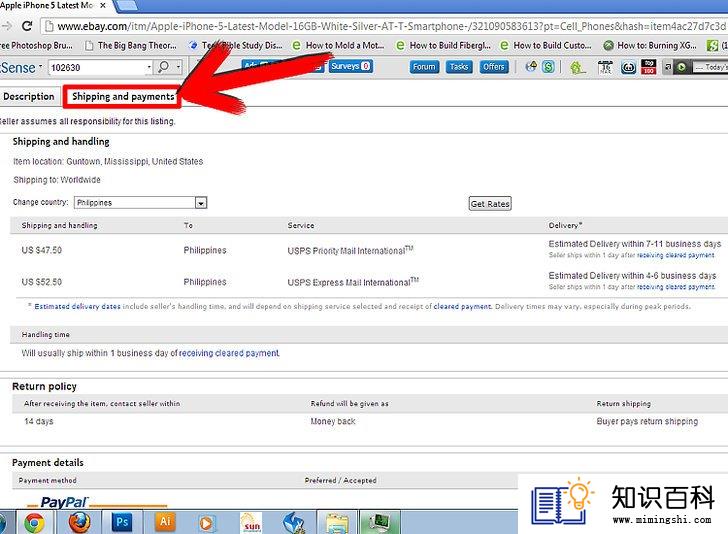The height and width of the screenshot is (534, 728).
Task: Click the Tasks toolbar button
Action: coord(459,67)
